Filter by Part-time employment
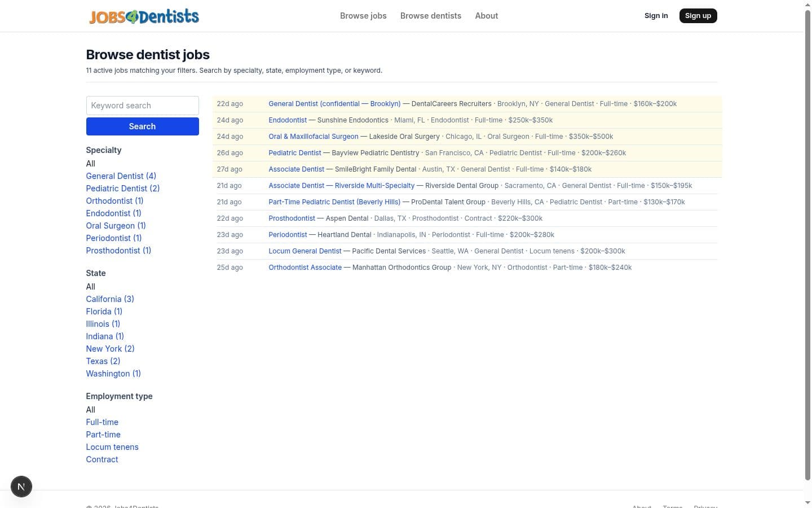 (x=103, y=435)
